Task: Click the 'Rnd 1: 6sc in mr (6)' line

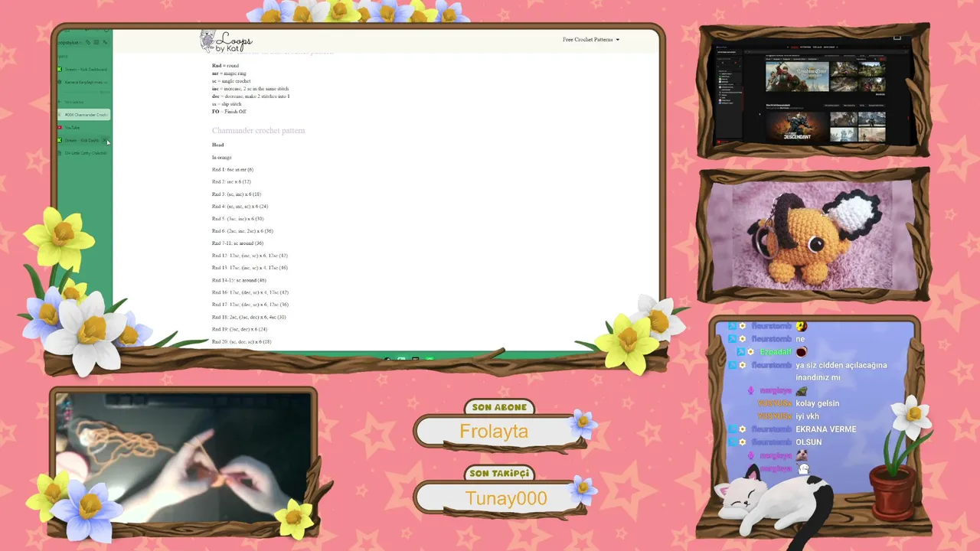Action: [x=232, y=170]
